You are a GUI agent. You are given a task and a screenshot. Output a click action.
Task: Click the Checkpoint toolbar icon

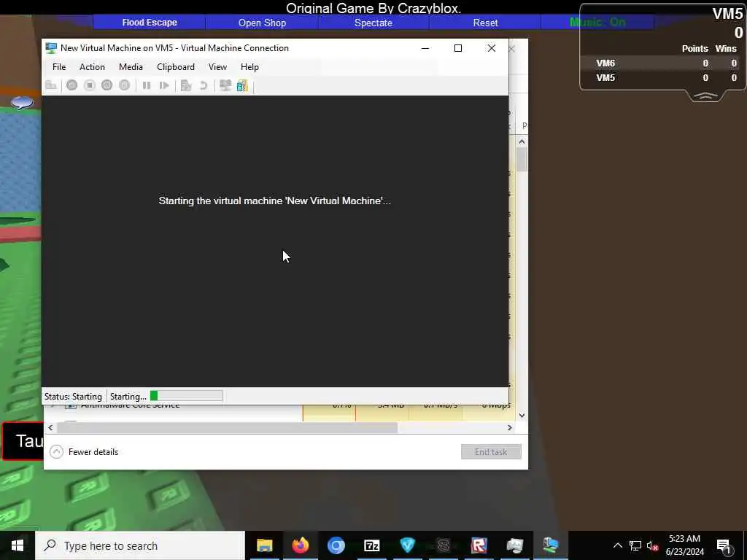(186, 86)
